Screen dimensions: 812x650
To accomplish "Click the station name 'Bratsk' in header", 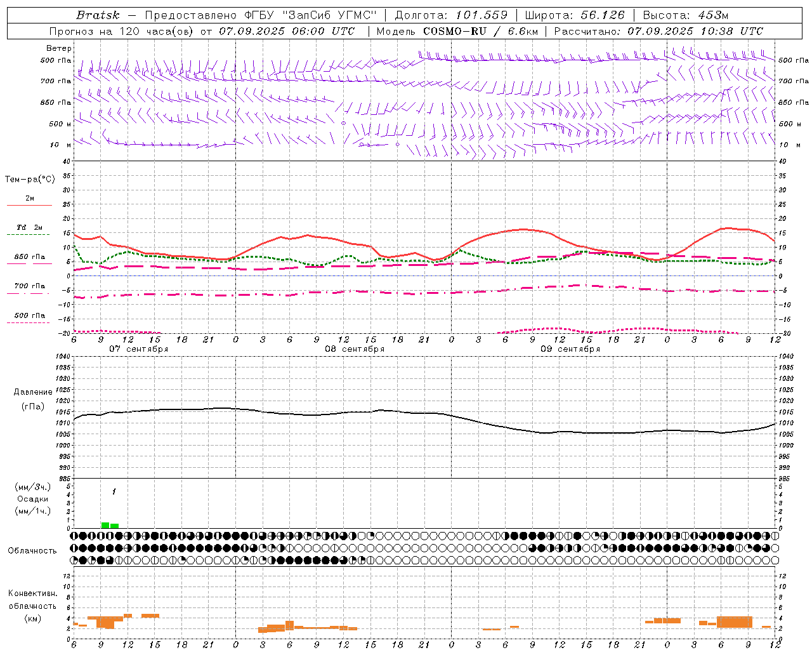I will click(97, 15).
